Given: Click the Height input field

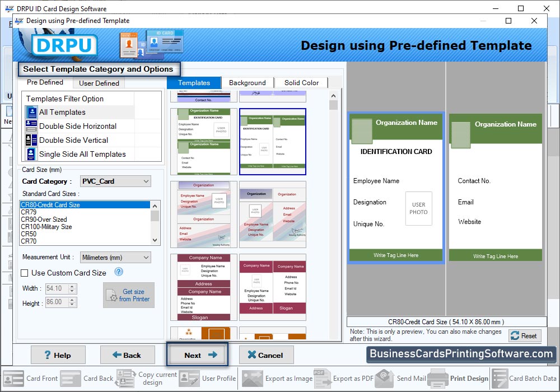Looking at the screenshot, I should (57, 302).
